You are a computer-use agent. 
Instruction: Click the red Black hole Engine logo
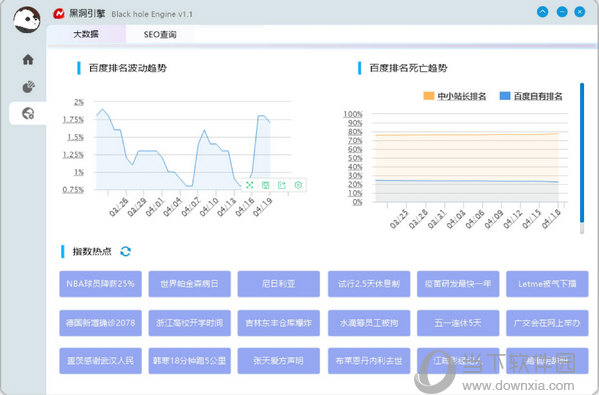point(58,14)
